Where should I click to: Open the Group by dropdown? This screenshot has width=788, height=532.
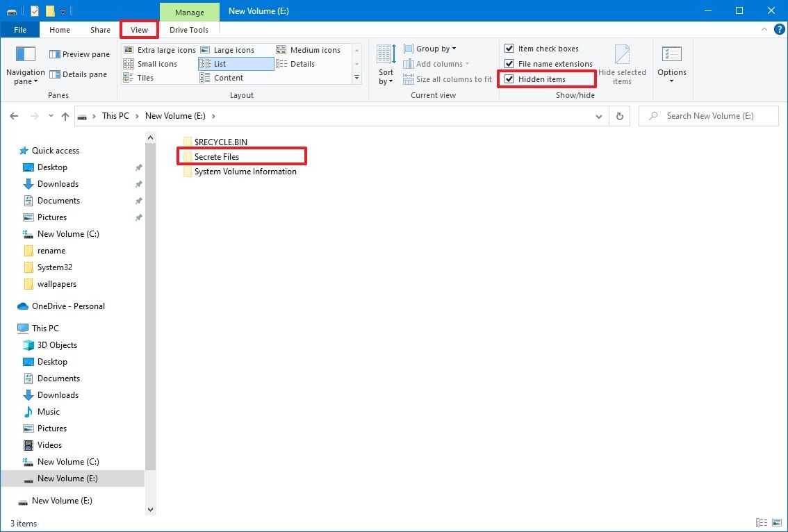pos(429,48)
